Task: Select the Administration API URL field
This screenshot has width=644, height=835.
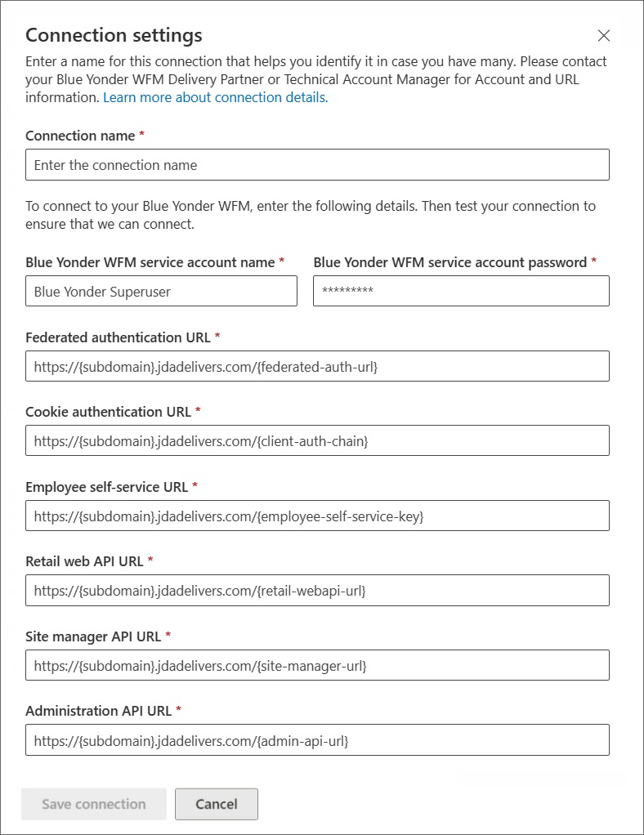Action: tap(317, 739)
